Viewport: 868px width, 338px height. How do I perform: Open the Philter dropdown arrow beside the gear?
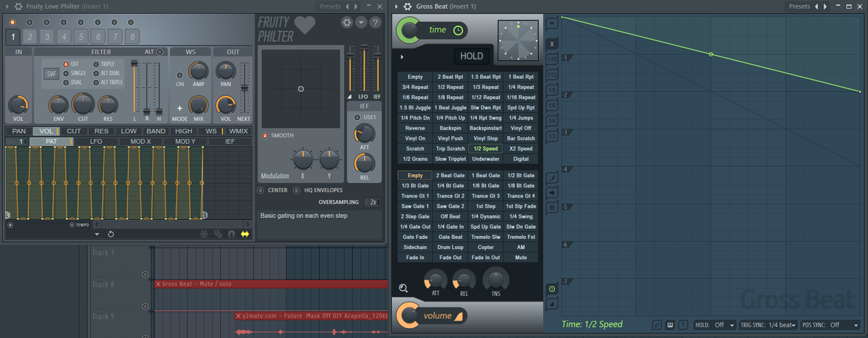(x=362, y=22)
